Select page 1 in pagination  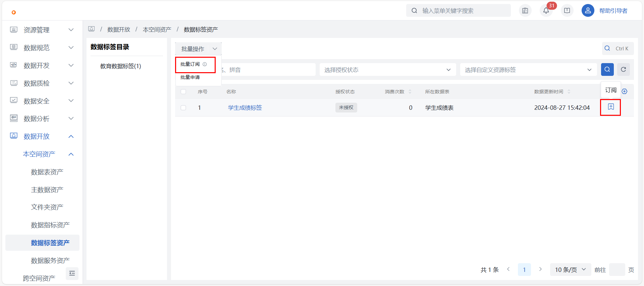pyautogui.click(x=524, y=270)
